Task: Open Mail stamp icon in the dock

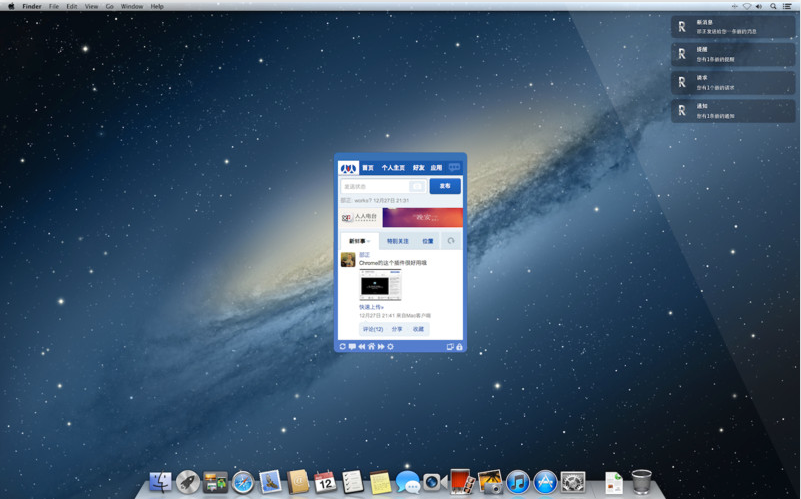Action: pos(270,482)
